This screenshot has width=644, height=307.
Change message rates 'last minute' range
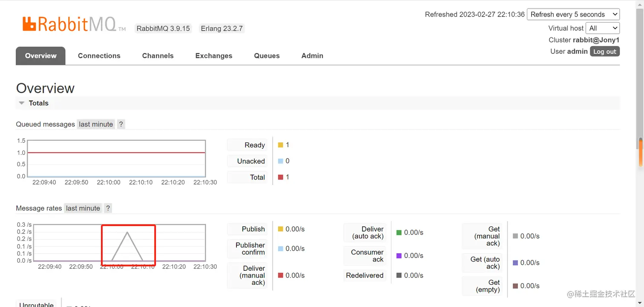tap(83, 208)
